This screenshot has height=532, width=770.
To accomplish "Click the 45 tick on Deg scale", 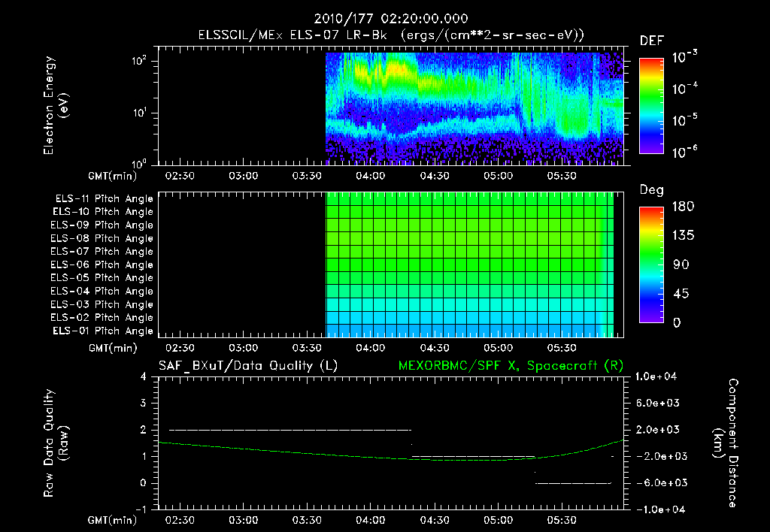I will click(681, 294).
